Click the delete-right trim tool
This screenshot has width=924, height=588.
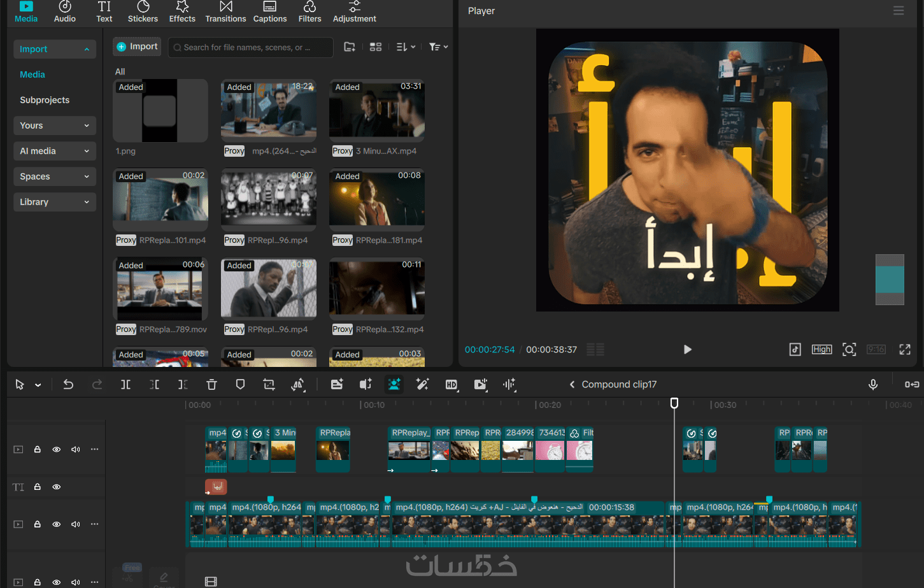pos(183,384)
